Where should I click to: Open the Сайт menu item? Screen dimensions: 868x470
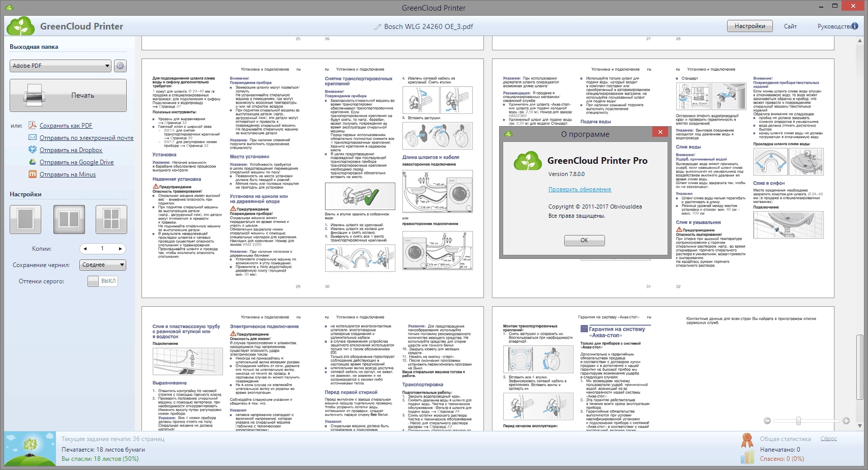pos(790,26)
